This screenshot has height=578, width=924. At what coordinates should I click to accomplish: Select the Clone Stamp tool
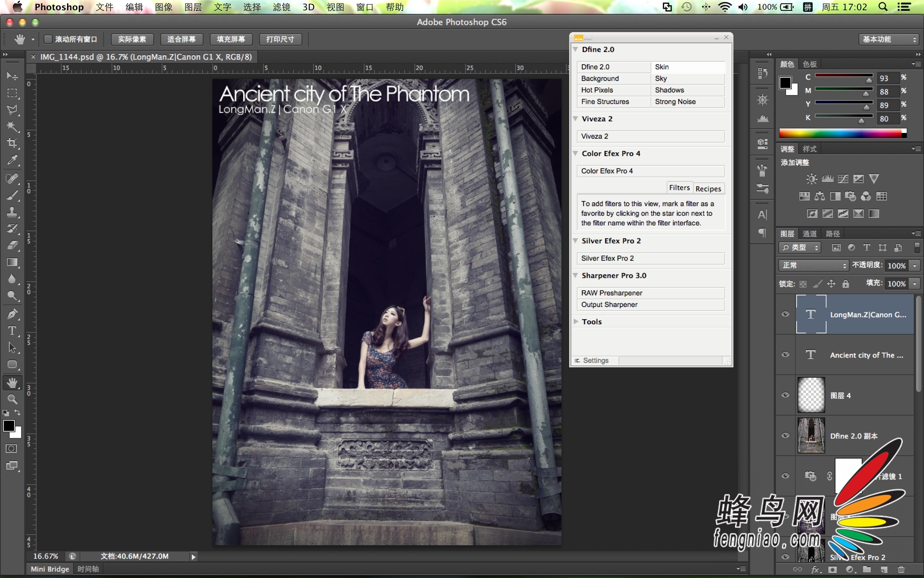pos(12,212)
